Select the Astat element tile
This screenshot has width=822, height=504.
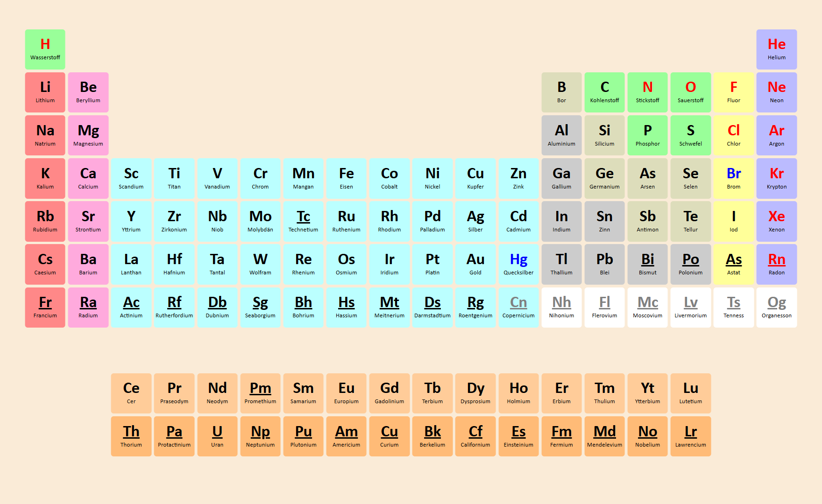[x=734, y=264]
